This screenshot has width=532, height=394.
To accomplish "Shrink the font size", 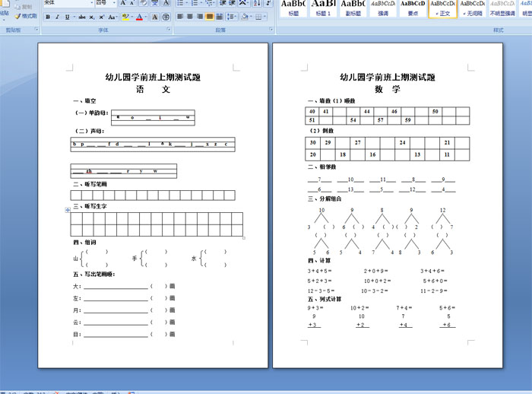I will [x=132, y=3].
